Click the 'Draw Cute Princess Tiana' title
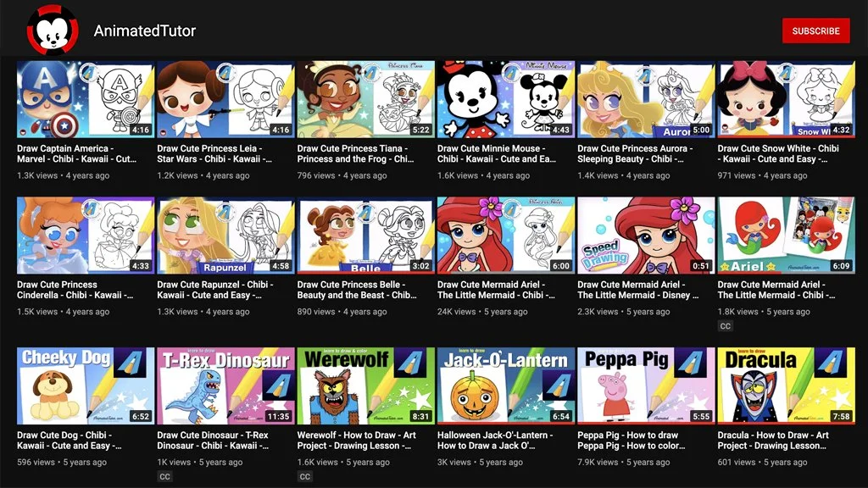 point(355,153)
